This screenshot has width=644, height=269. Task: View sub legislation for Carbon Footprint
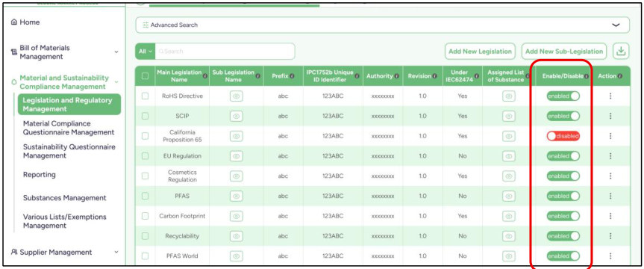pos(236,216)
